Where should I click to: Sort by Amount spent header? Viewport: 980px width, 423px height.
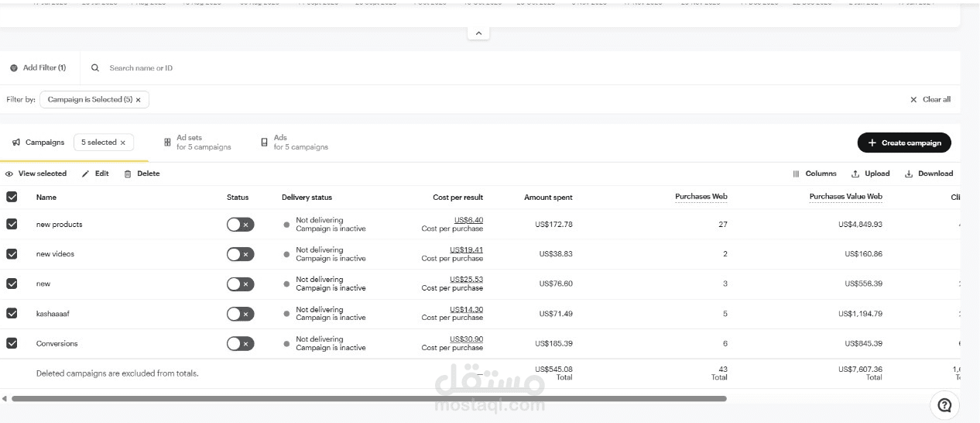tap(548, 198)
